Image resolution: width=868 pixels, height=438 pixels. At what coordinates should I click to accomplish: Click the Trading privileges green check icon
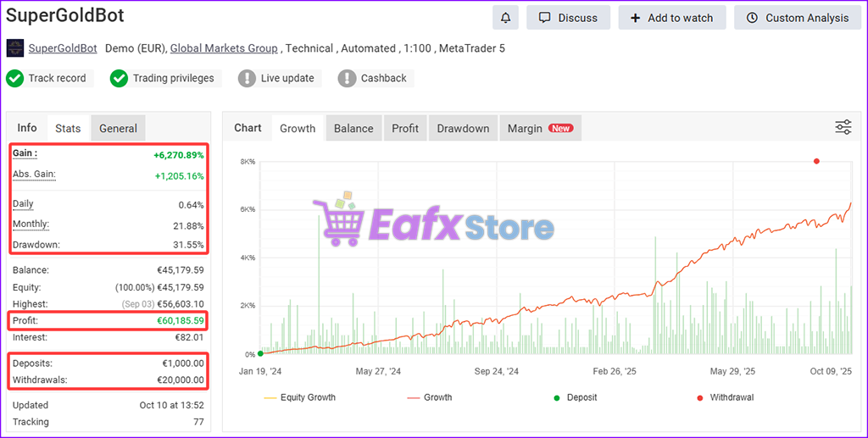(119, 78)
